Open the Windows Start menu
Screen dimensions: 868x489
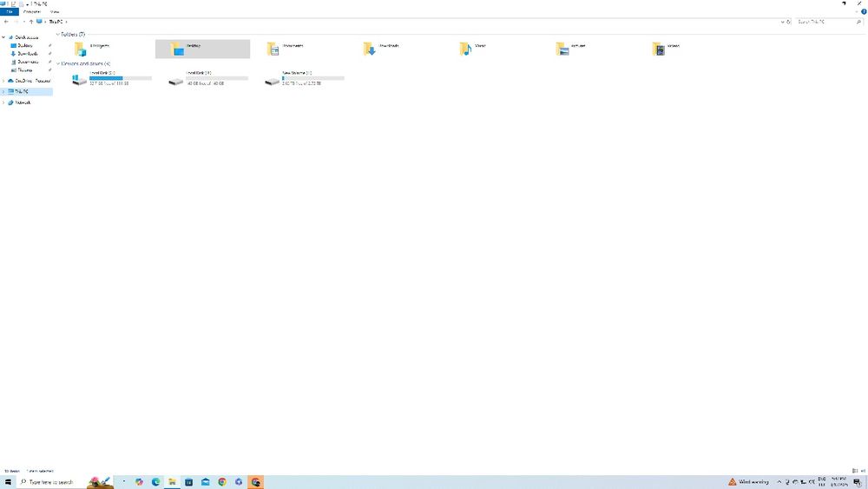click(x=8, y=482)
